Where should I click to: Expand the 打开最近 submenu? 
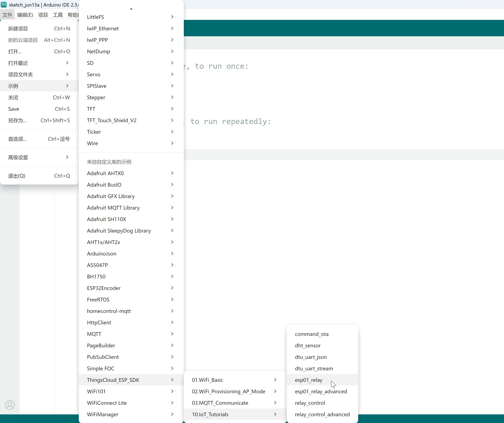coord(39,63)
